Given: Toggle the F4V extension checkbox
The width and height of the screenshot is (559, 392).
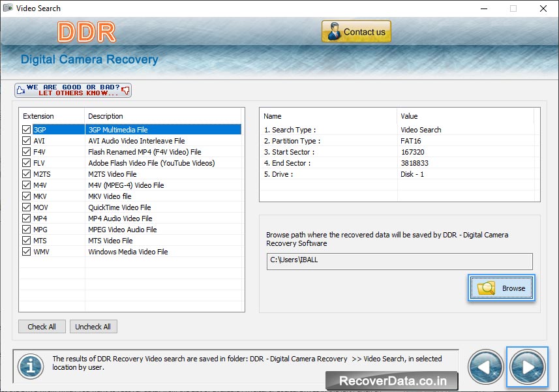Looking at the screenshot, I should click(x=26, y=151).
